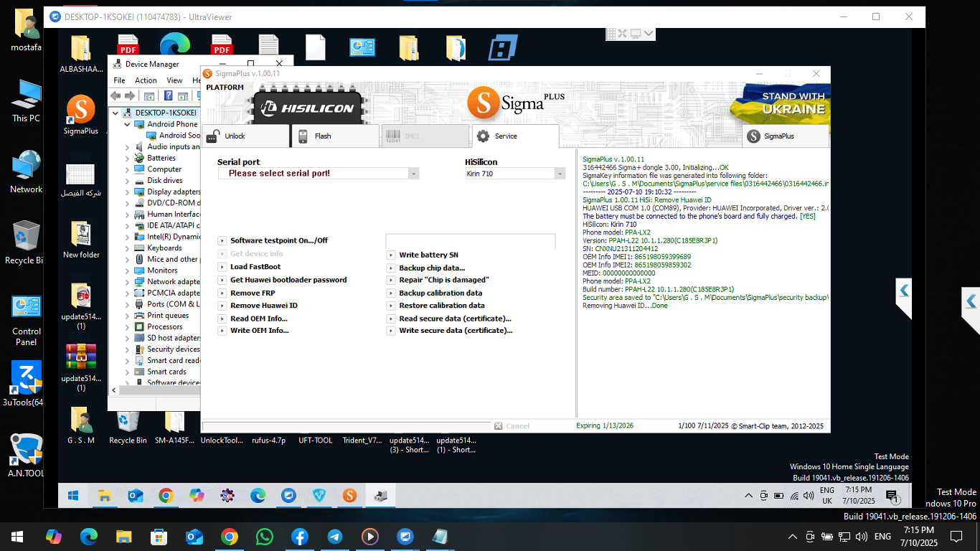Viewport: 980px width, 551px height.
Task: Open the Action menu in Device Manager
Action: 146,80
